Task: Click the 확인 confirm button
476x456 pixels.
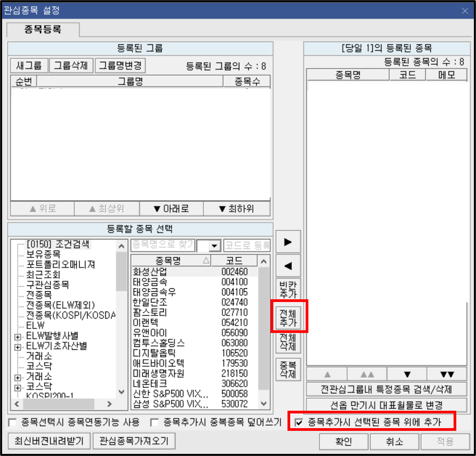Action: 343,441
